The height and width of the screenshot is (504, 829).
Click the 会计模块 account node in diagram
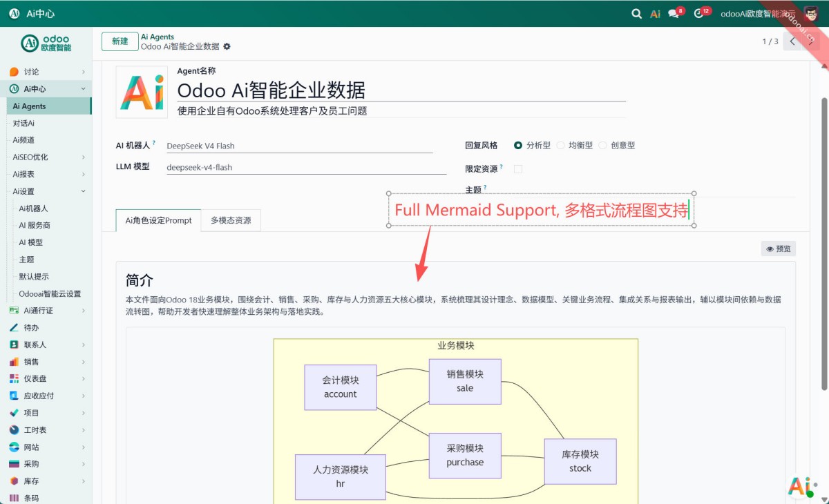[341, 387]
